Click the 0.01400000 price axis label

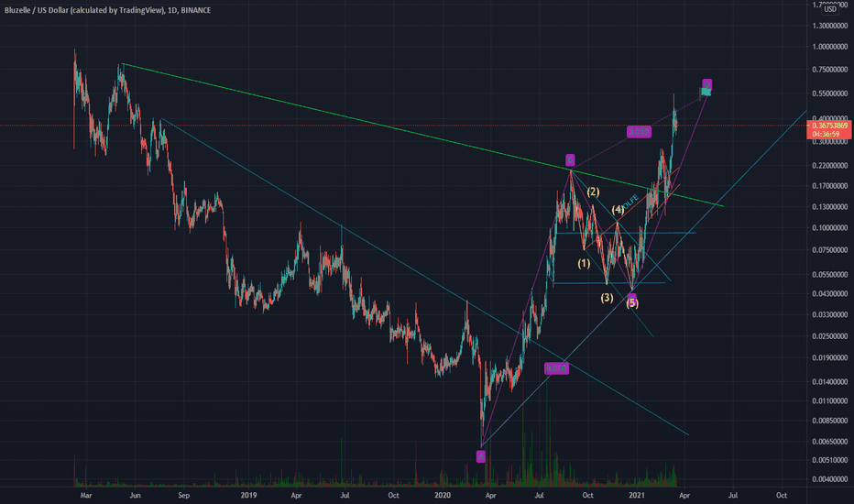pos(830,382)
